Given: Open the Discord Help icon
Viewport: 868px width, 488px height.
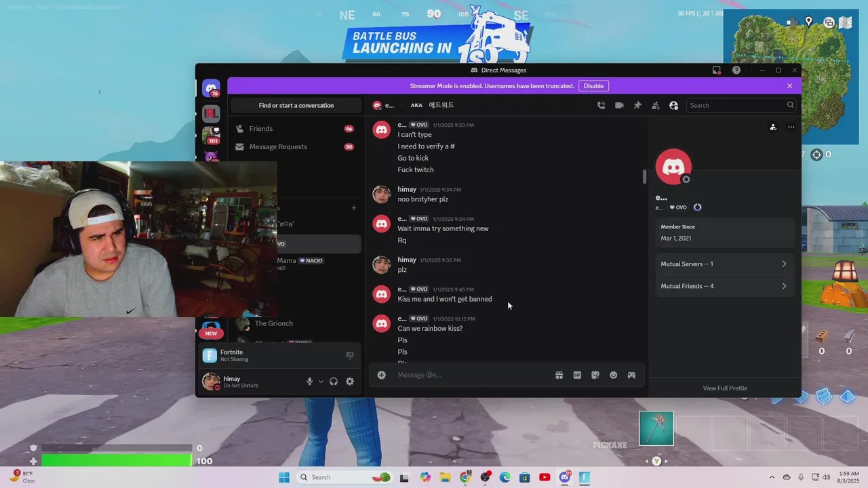Looking at the screenshot, I should 736,70.
